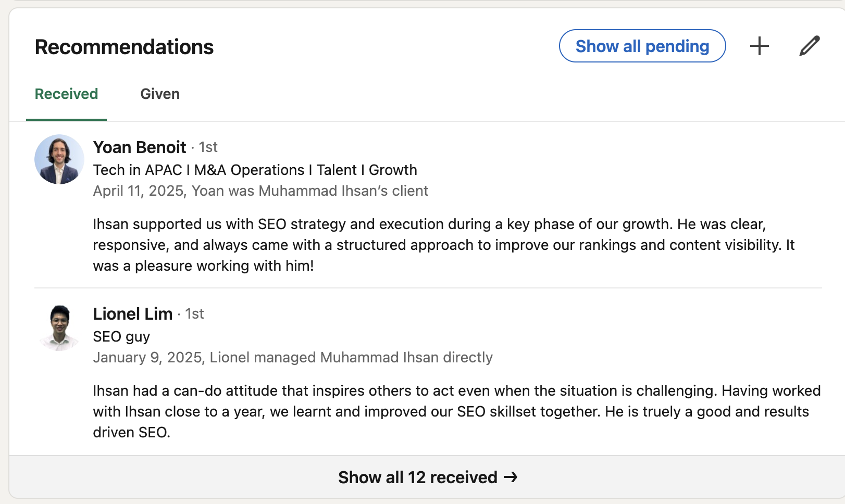This screenshot has width=845, height=504.
Task: Click the Recommendations section heading
Action: pos(123,46)
